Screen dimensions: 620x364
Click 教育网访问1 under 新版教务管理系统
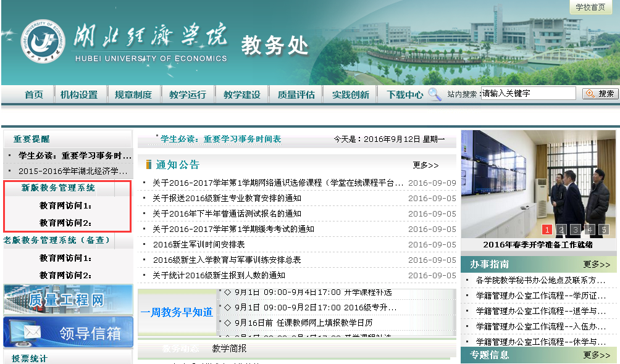click(x=65, y=205)
